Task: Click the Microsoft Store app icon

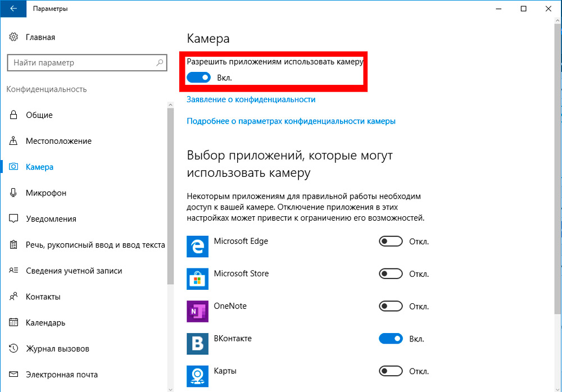Action: tap(197, 279)
